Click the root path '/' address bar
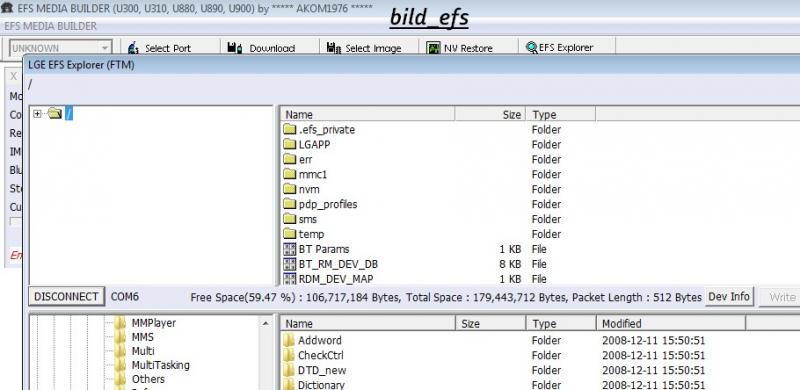800x390 pixels. (30, 85)
